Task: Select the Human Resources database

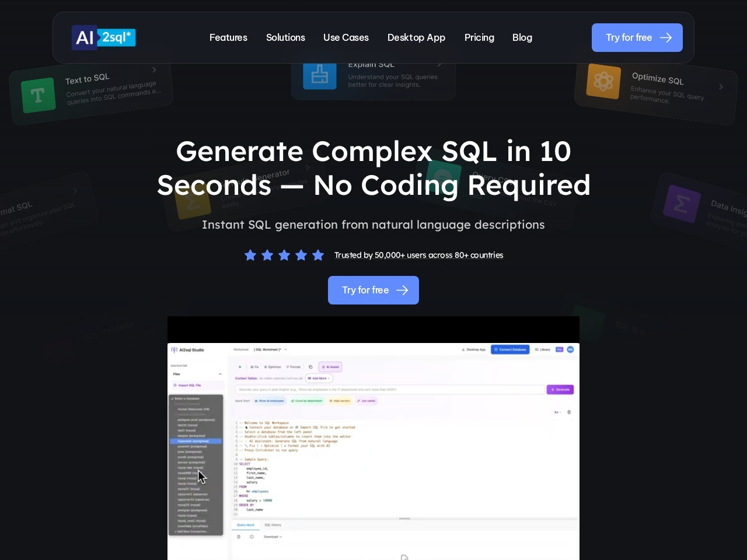Action: [x=194, y=409]
